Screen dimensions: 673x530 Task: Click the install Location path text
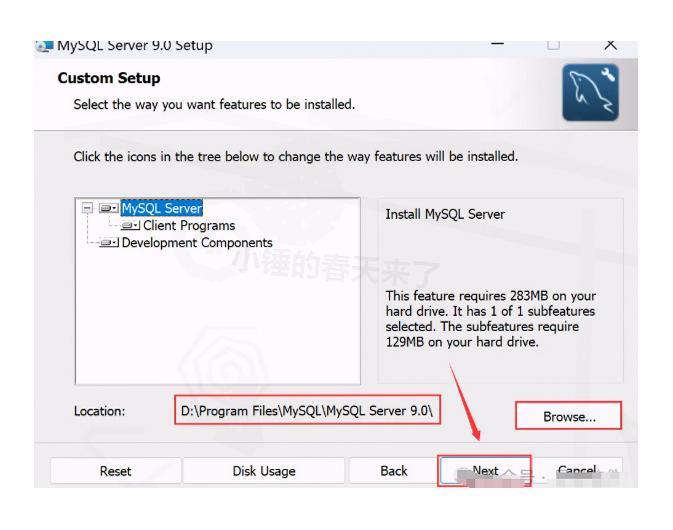pos(308,411)
